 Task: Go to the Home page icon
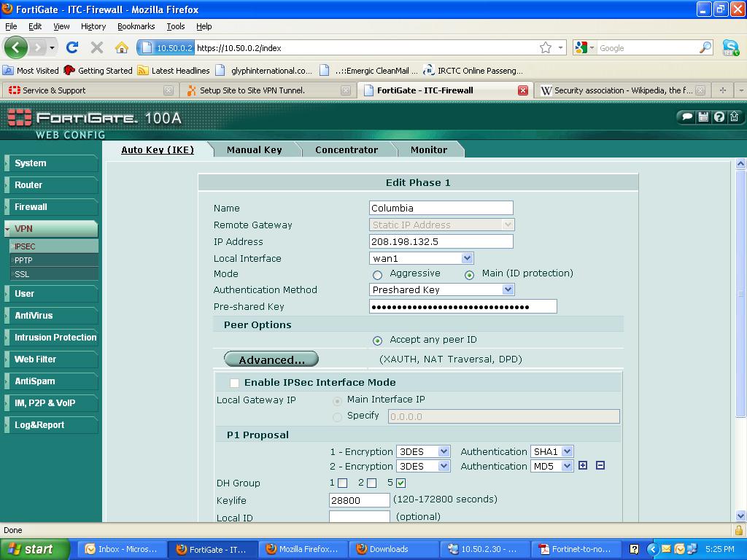pos(122,47)
